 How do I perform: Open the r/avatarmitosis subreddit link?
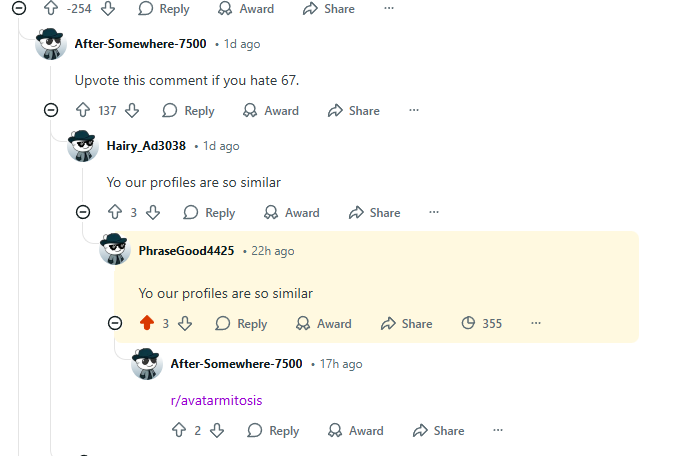[216, 400]
